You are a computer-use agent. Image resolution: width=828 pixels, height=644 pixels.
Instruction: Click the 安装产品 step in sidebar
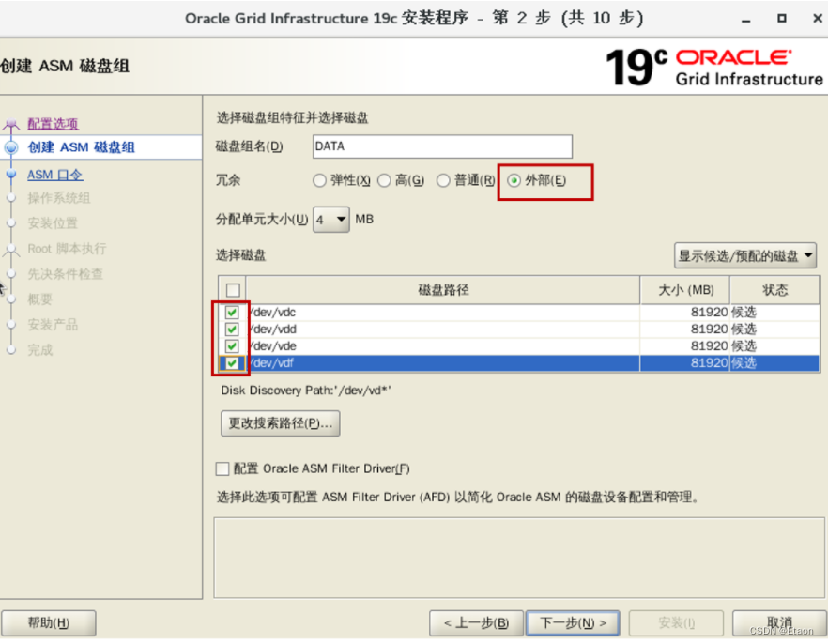click(x=53, y=325)
